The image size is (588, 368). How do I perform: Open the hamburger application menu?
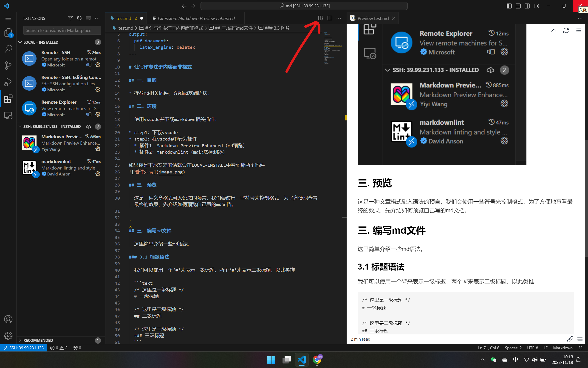coord(8,18)
